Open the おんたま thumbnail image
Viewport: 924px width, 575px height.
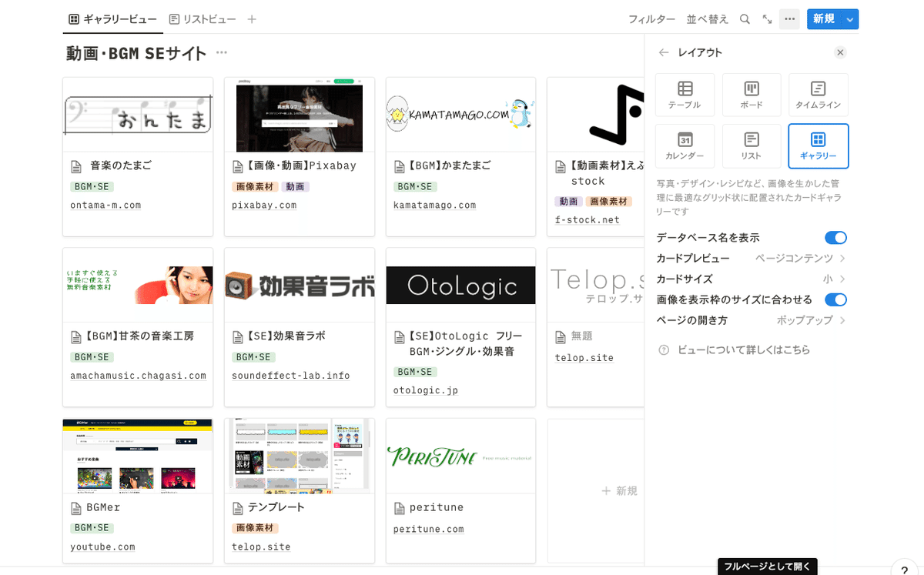138,115
